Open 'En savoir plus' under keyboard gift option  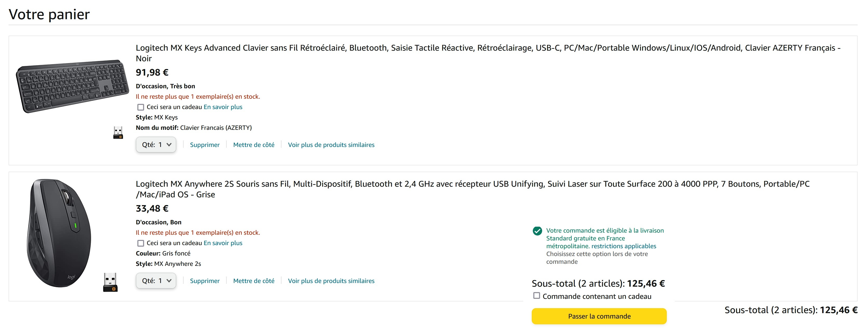pos(223,107)
